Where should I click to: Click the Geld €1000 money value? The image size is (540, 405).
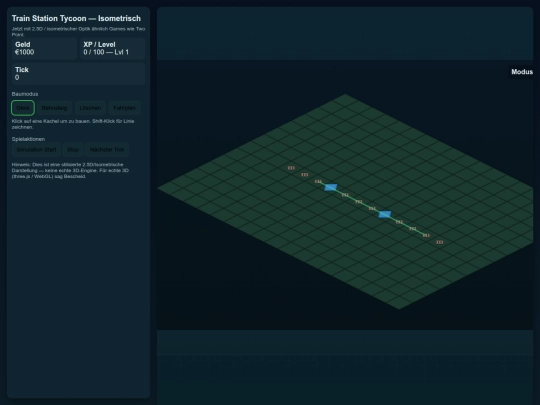[x=24, y=52]
